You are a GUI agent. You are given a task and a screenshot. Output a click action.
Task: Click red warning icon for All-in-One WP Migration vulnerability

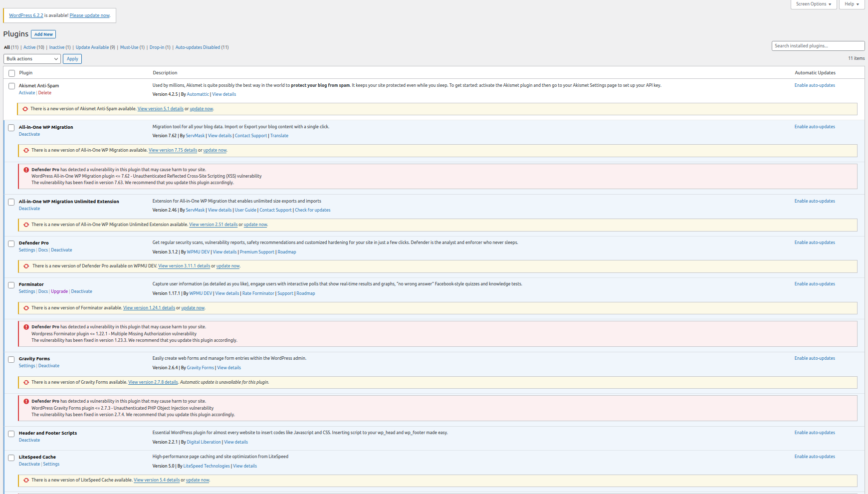tap(26, 170)
